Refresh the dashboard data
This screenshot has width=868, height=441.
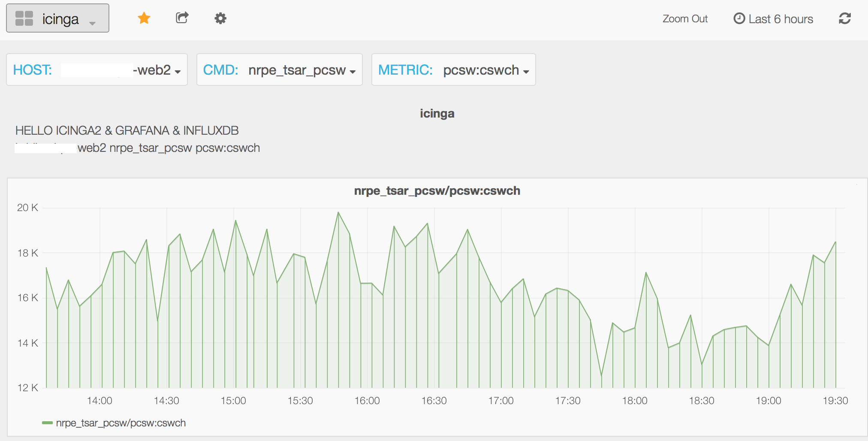click(844, 18)
